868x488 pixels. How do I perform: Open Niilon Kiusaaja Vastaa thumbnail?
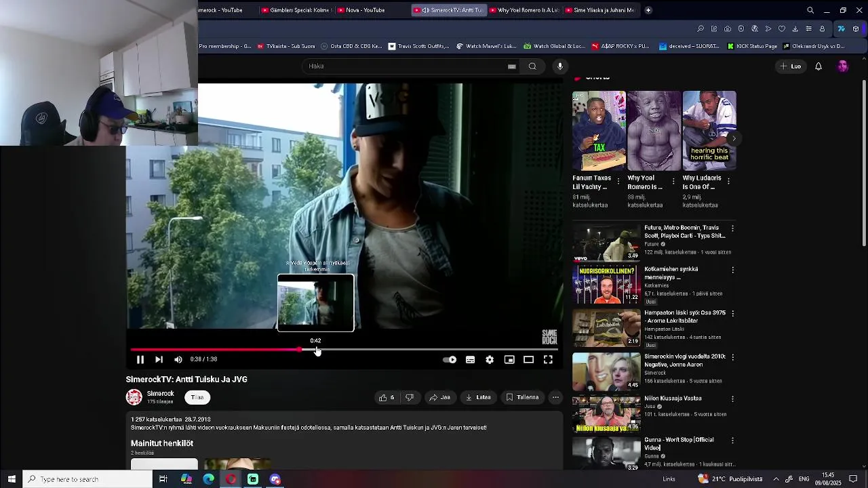(x=606, y=413)
